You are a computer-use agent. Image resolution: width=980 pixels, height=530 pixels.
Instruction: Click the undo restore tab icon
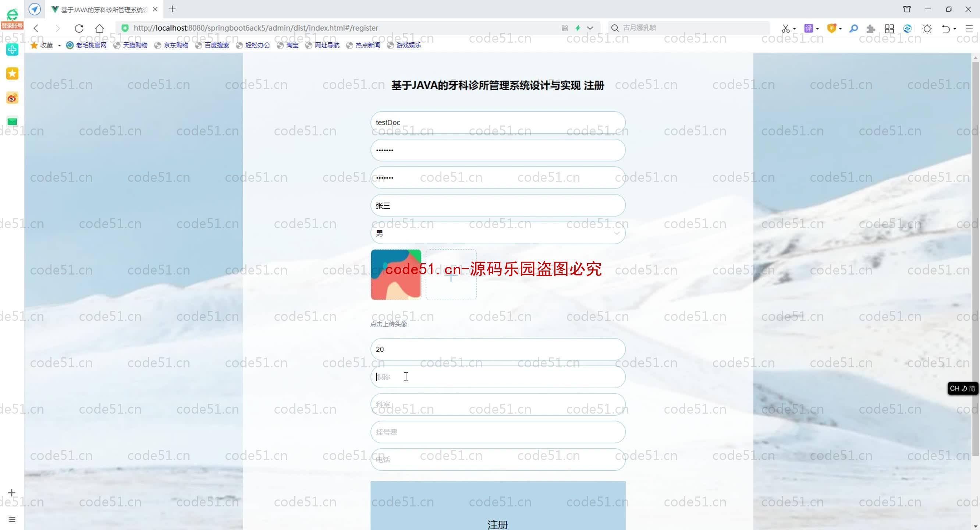click(x=946, y=29)
